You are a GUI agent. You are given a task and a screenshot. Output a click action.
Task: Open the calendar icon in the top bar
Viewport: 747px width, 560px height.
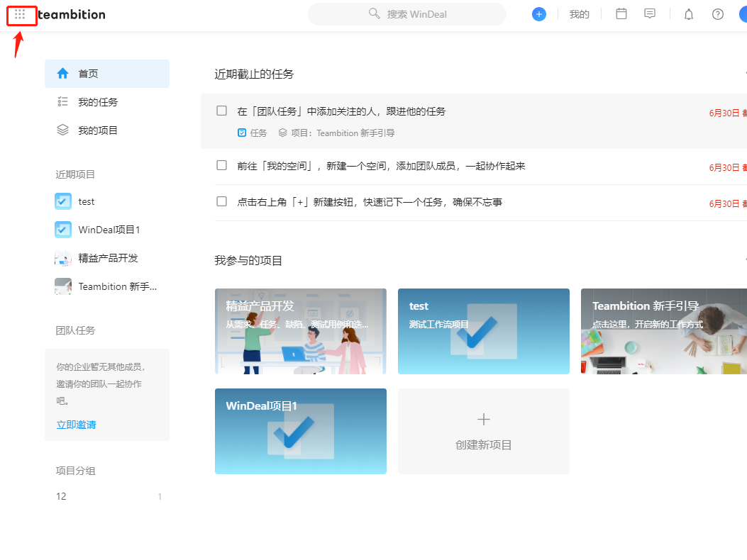coord(621,13)
